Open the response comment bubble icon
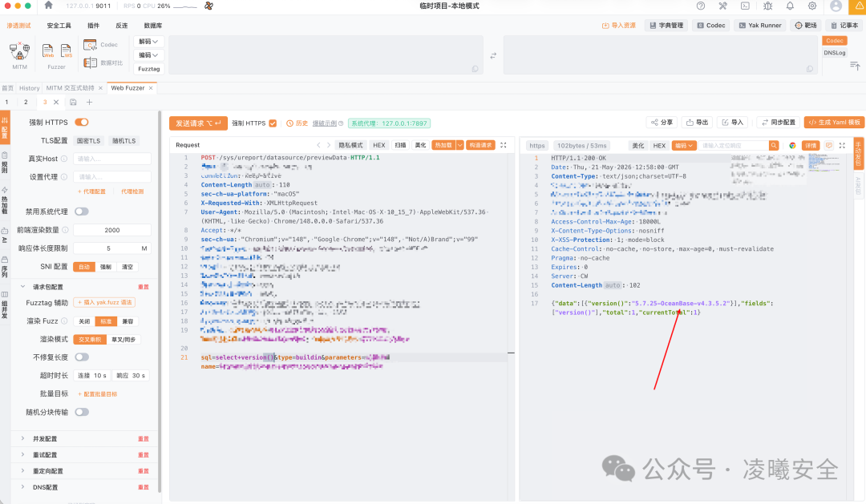The image size is (866, 504). (x=828, y=145)
